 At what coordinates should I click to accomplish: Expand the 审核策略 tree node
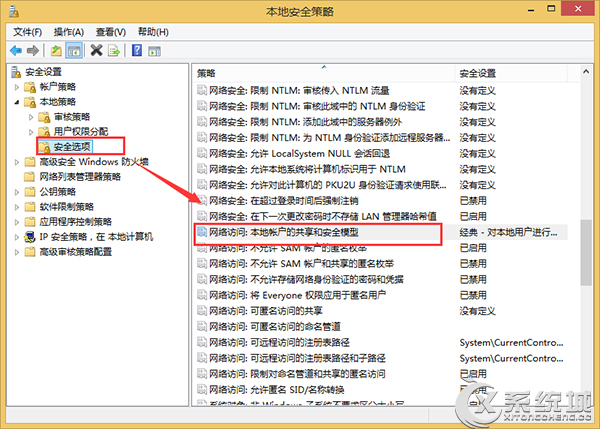pyautogui.click(x=31, y=117)
